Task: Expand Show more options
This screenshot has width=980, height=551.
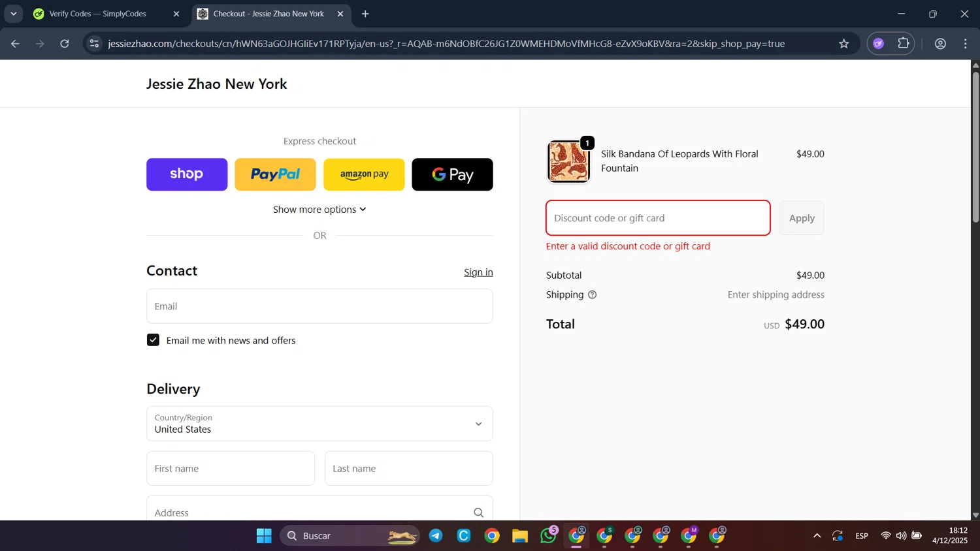Action: [319, 210]
